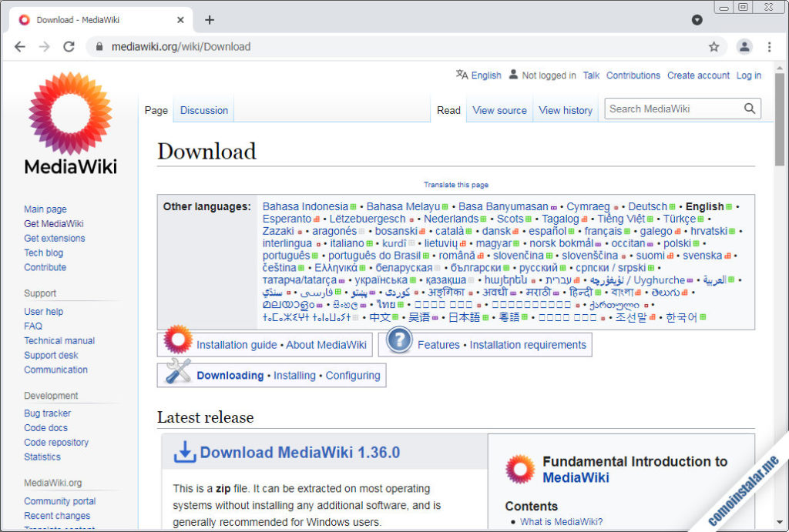
Task: Click the browser back arrow
Action: point(19,47)
